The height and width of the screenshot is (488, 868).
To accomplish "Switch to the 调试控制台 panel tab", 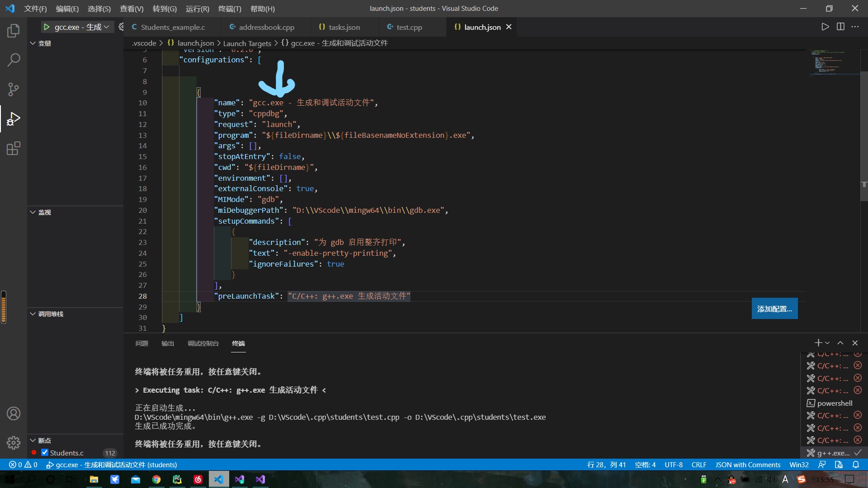I will pos(203,343).
